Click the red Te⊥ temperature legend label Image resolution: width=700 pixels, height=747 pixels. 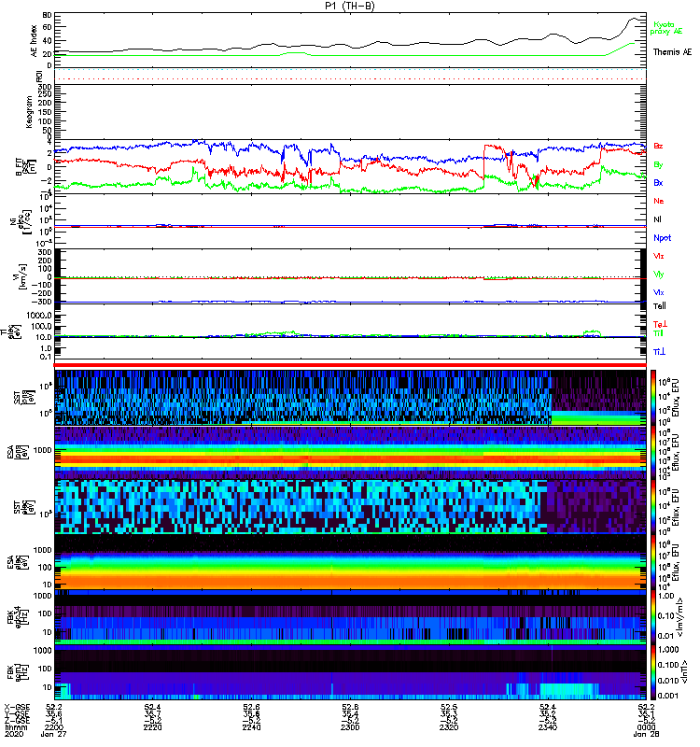pos(660,324)
